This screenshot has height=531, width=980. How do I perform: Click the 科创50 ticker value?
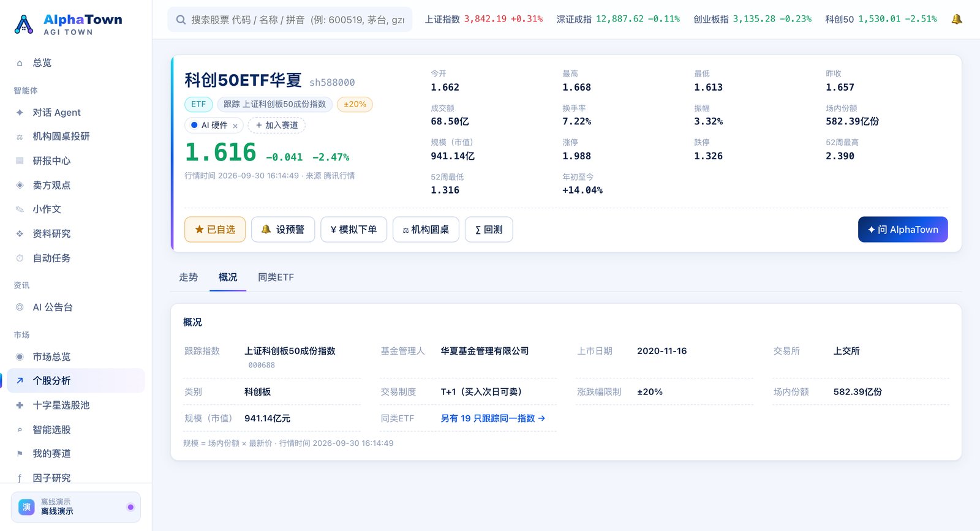(881, 20)
